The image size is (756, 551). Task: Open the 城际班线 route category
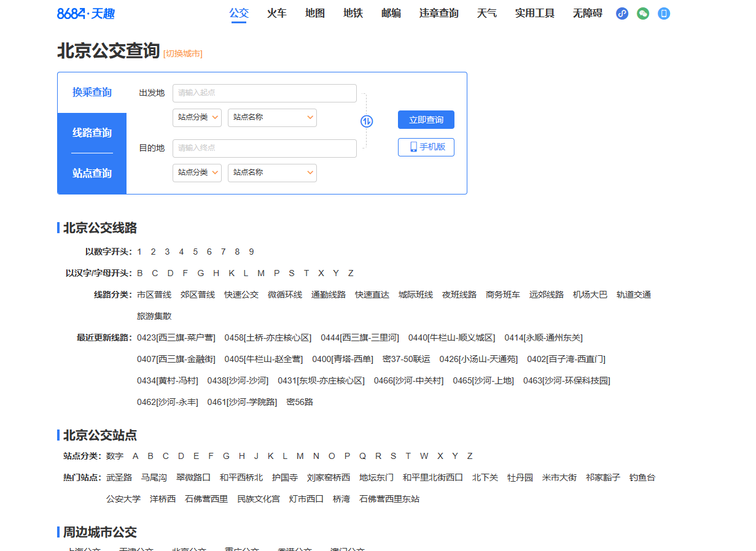(416, 295)
